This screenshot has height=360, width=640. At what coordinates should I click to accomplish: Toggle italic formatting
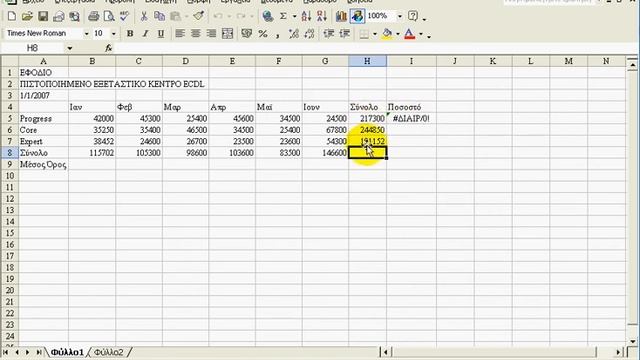point(145,33)
